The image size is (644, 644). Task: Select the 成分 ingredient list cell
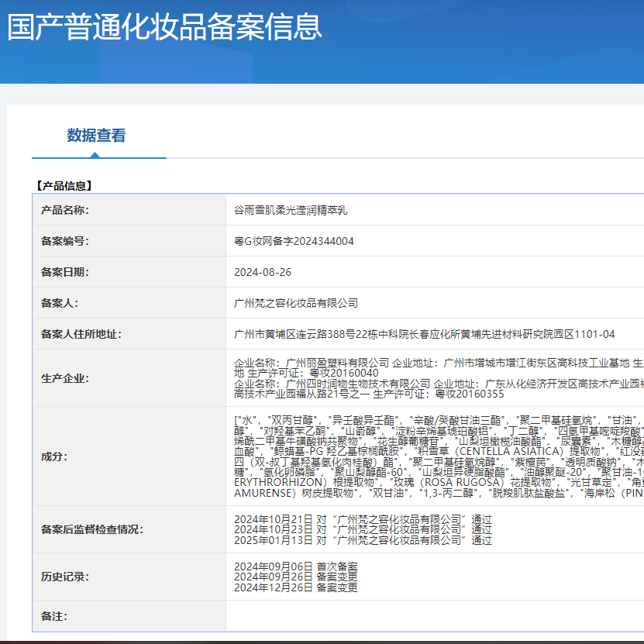426,457
